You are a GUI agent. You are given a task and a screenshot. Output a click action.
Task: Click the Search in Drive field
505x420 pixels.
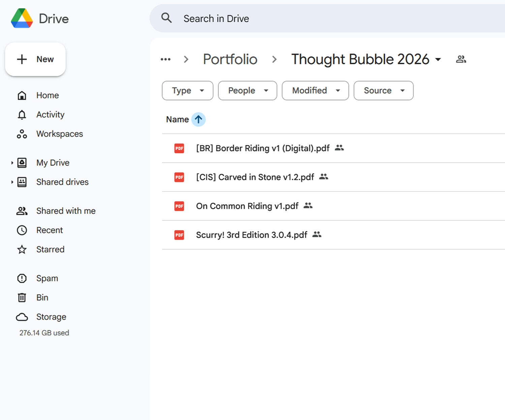[303, 19]
